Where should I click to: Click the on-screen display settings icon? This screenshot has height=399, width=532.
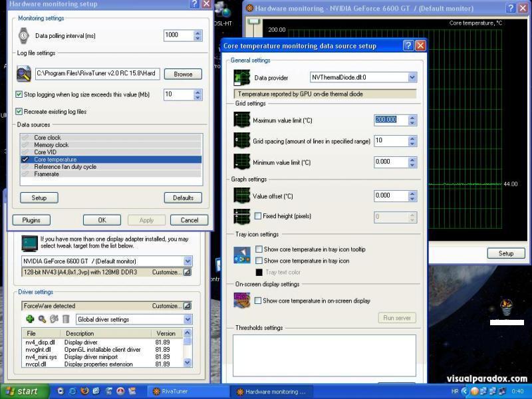[x=241, y=300]
